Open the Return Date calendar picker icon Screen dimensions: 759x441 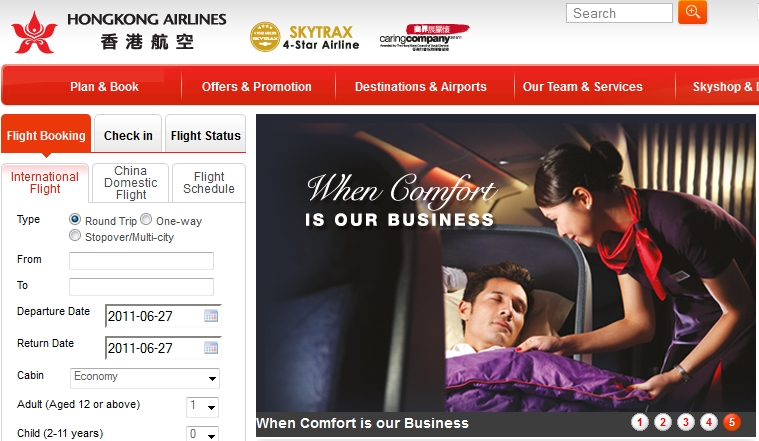pyautogui.click(x=211, y=348)
